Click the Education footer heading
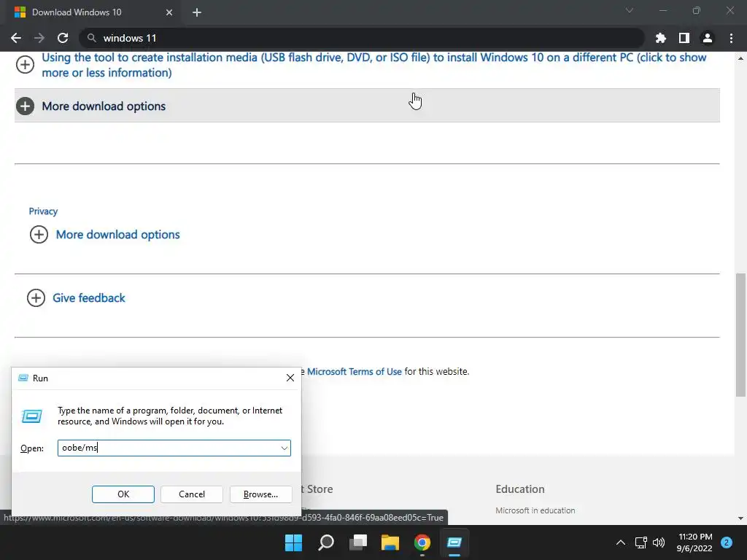 click(519, 489)
